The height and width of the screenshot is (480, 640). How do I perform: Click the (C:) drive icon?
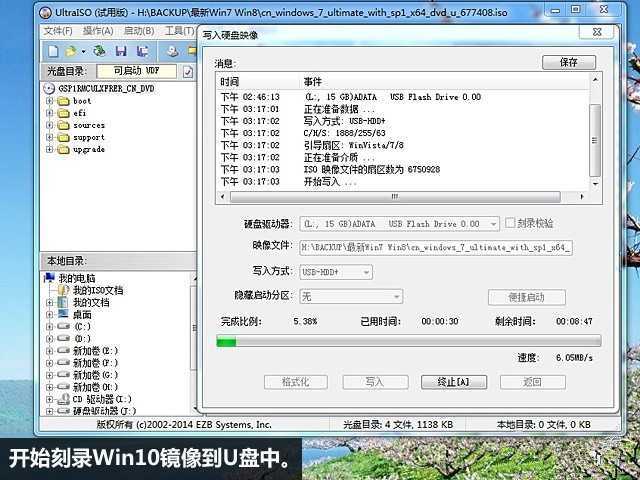[64, 327]
